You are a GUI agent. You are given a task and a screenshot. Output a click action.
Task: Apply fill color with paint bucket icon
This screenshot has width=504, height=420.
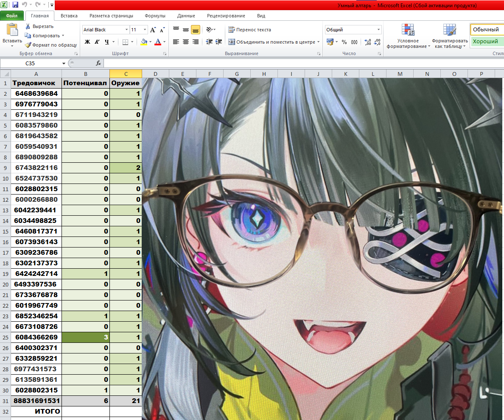click(x=144, y=42)
